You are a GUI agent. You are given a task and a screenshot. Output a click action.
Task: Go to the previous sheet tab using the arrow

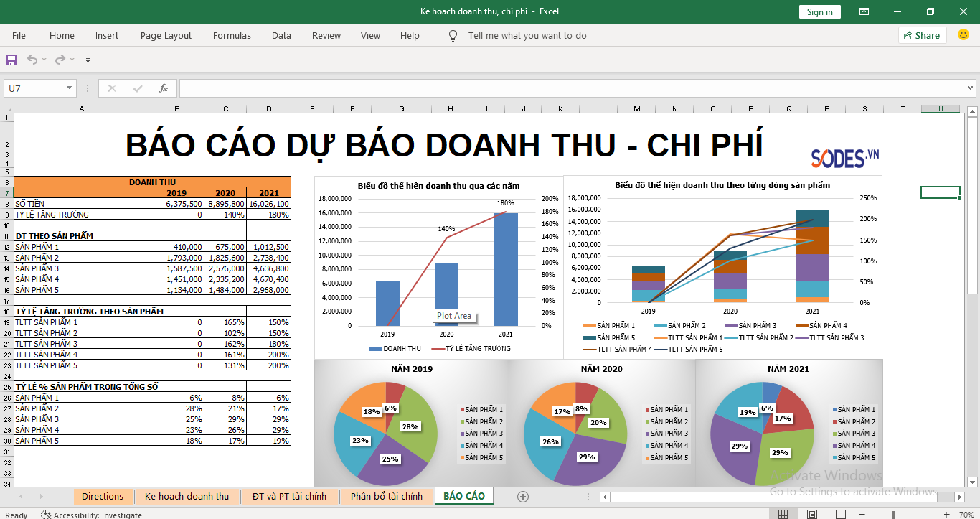(x=21, y=496)
